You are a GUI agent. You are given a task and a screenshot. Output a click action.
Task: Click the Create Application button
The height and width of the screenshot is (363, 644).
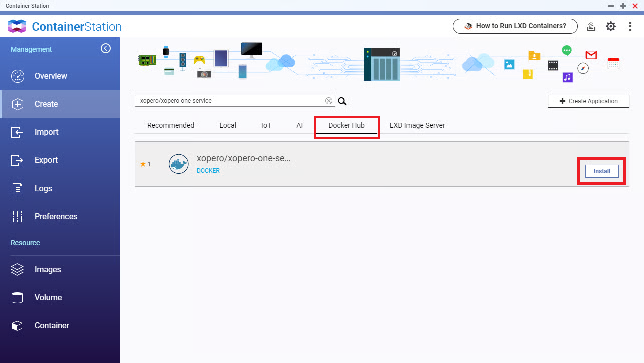click(588, 101)
